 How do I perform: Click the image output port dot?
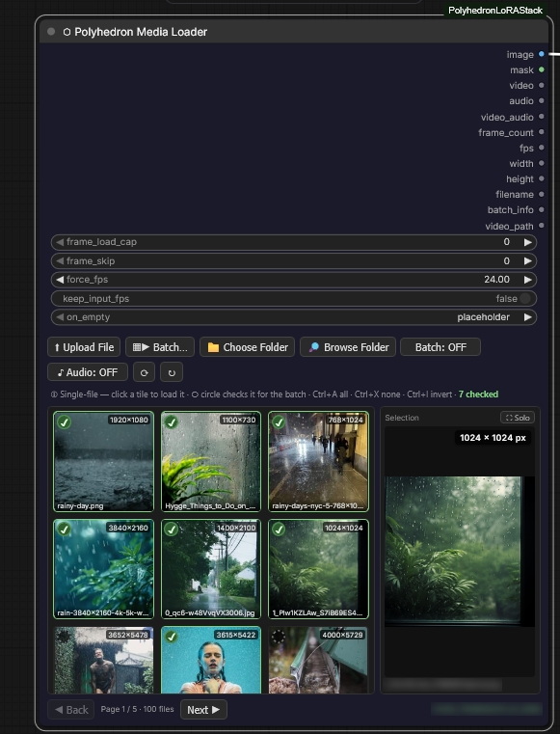pos(542,54)
